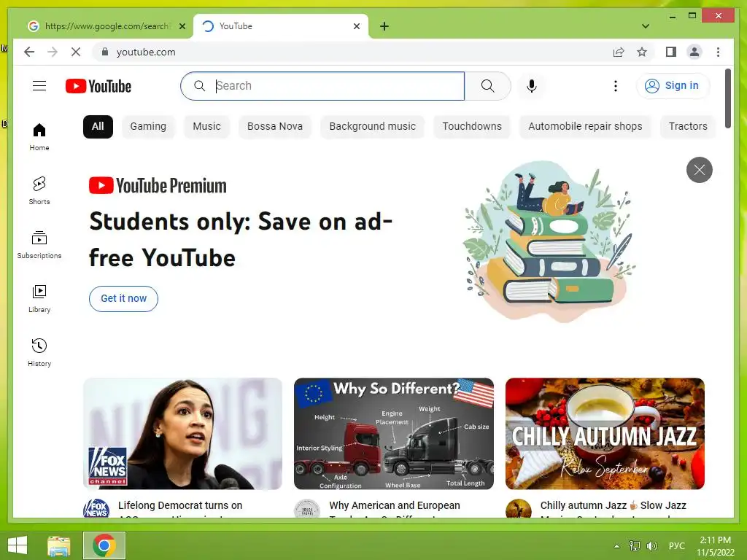The height and width of the screenshot is (560, 747).
Task: Open the YouTube hamburger guide menu
Action: click(x=39, y=86)
